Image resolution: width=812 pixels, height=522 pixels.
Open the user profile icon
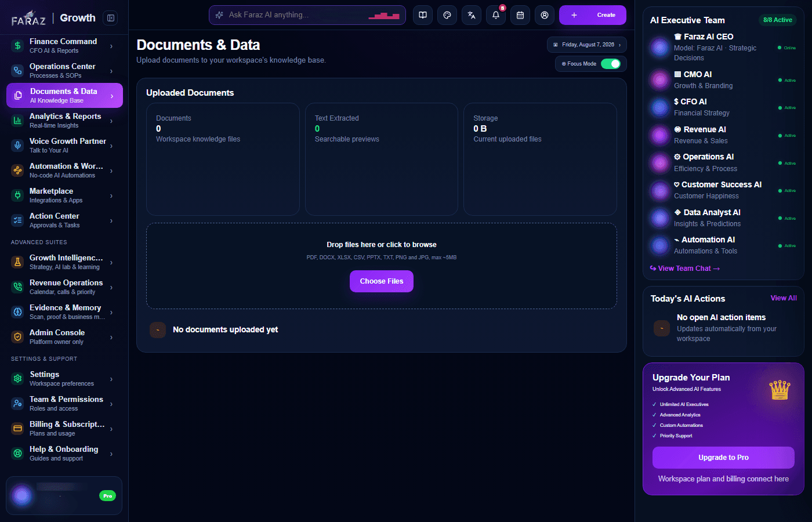[545, 15]
